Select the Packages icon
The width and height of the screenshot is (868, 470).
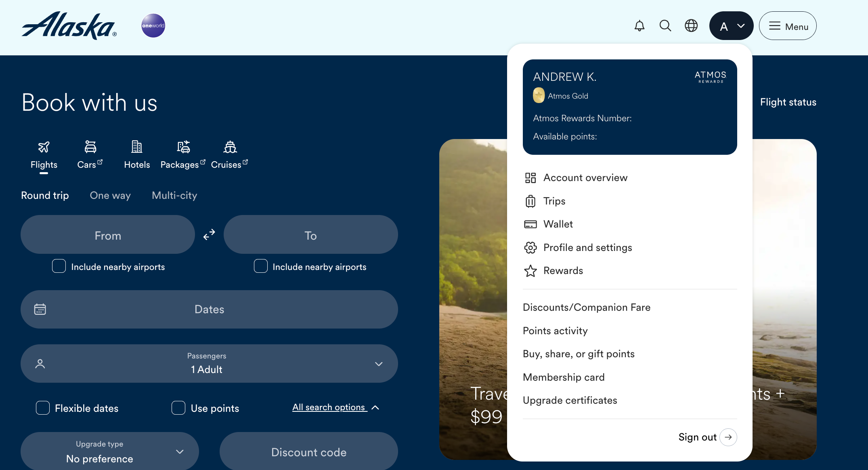pyautogui.click(x=183, y=147)
